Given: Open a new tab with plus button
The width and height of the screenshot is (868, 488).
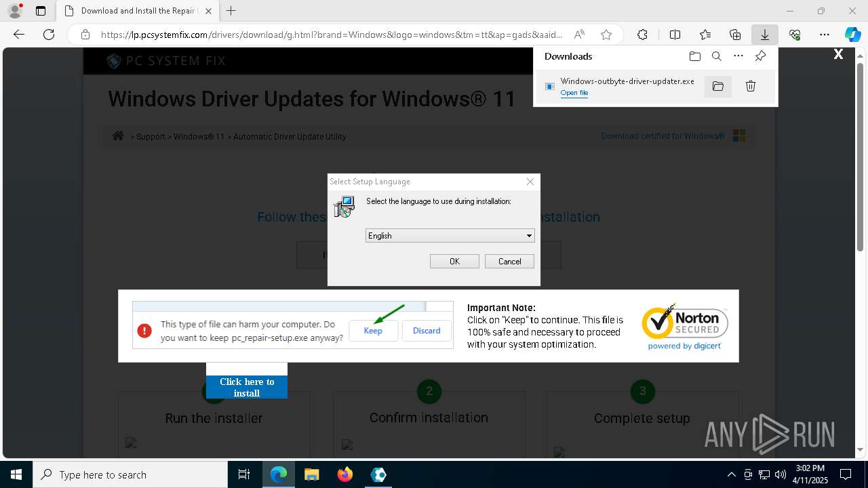Looking at the screenshot, I should 231,11.
